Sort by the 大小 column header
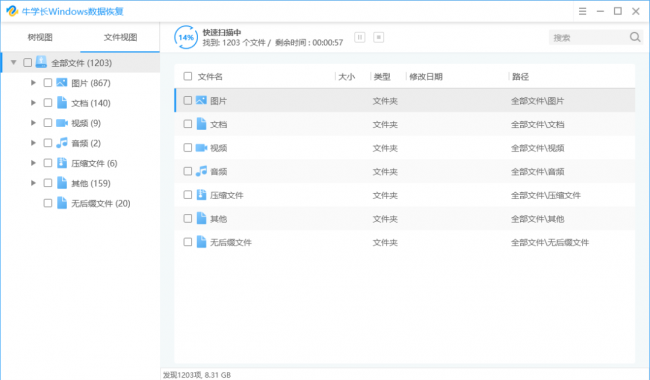This screenshot has height=380, width=650. point(347,77)
